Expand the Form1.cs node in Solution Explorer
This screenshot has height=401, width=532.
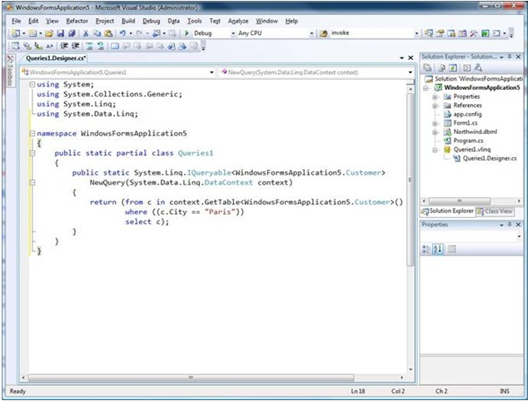pyautogui.click(x=435, y=123)
